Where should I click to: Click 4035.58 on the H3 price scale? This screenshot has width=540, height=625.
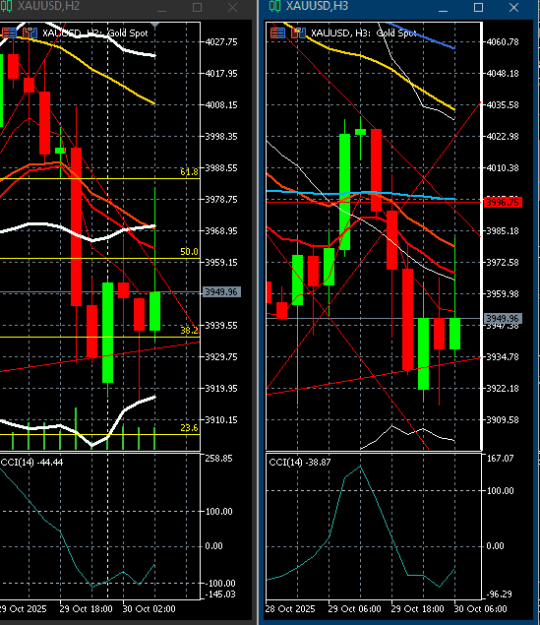coord(503,105)
